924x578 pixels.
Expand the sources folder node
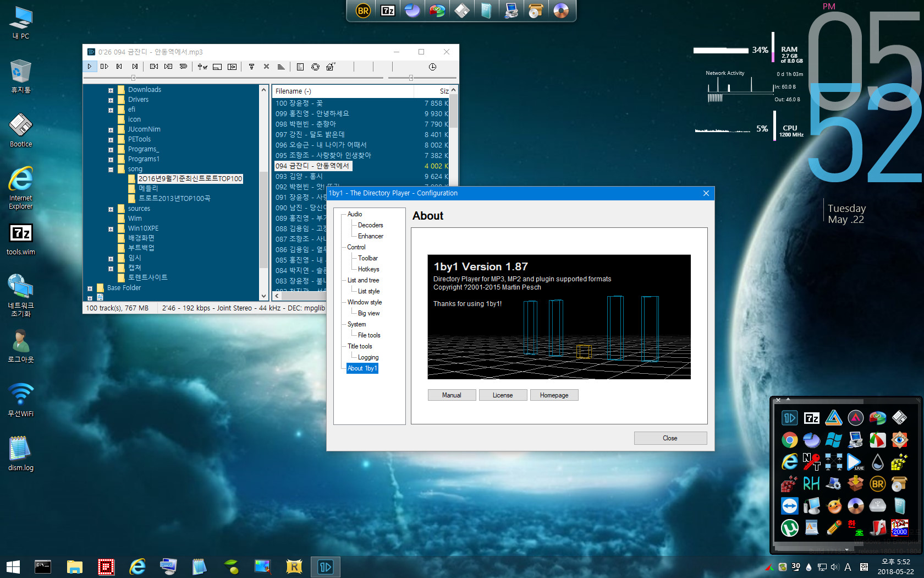pyautogui.click(x=111, y=209)
